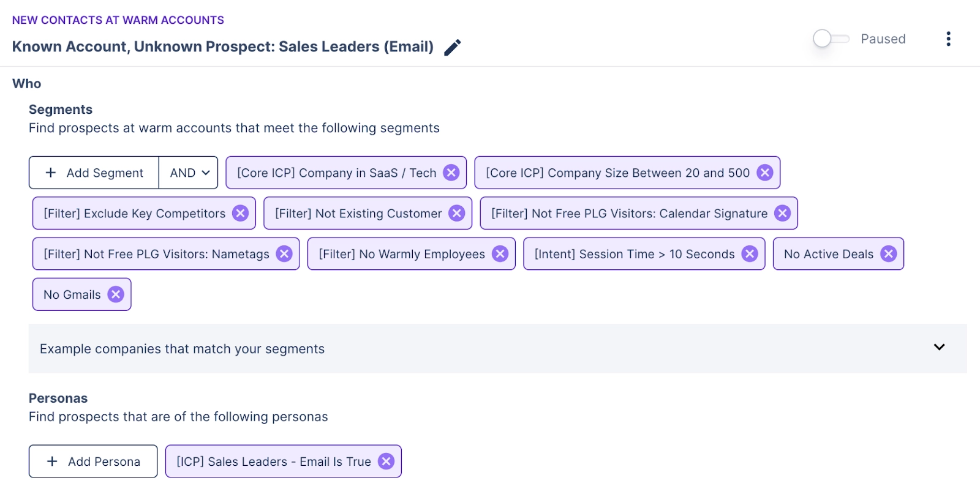The height and width of the screenshot is (486, 980).
Task: Remove the No Warmly Employees filter
Action: (500, 253)
